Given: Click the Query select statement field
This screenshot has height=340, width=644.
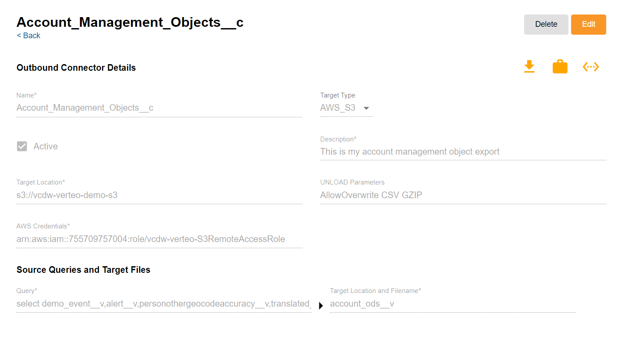Looking at the screenshot, I should coord(163,304).
